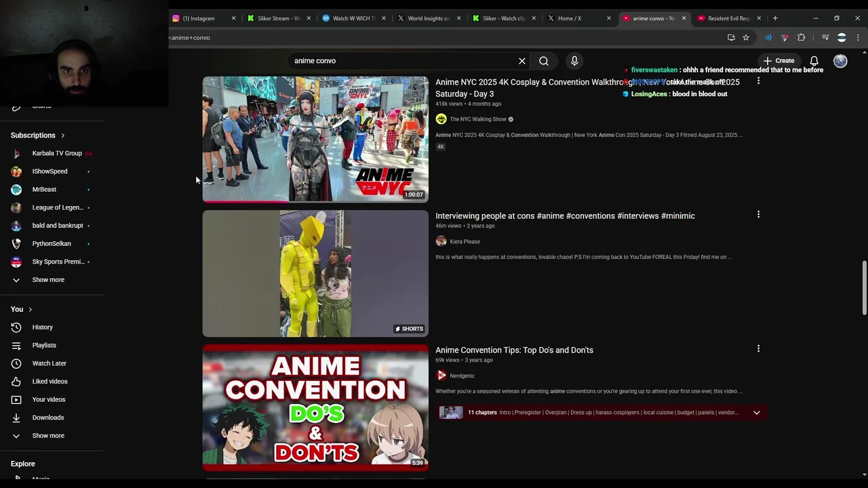Clear the search box with the X icon
This screenshot has width=868, height=488.
(522, 61)
